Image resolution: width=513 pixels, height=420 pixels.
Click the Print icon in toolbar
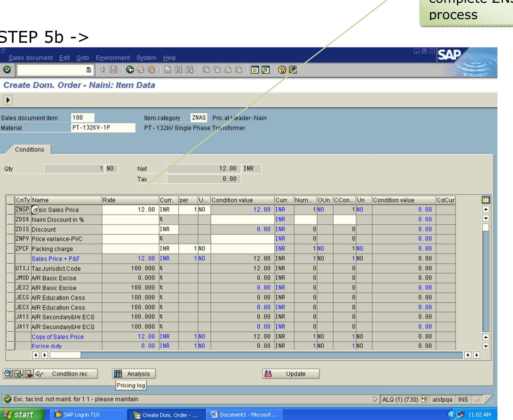tap(168, 70)
